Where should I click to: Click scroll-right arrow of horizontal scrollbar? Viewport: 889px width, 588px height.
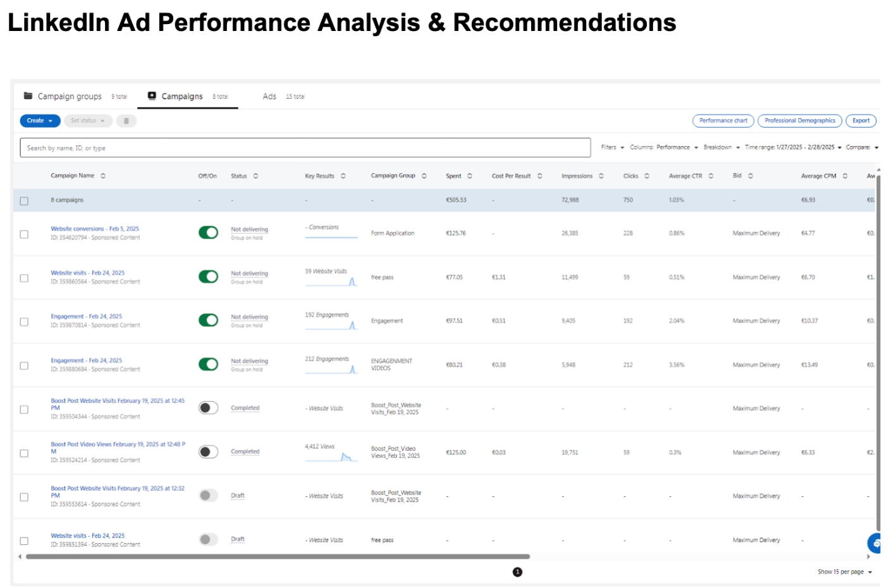868,557
